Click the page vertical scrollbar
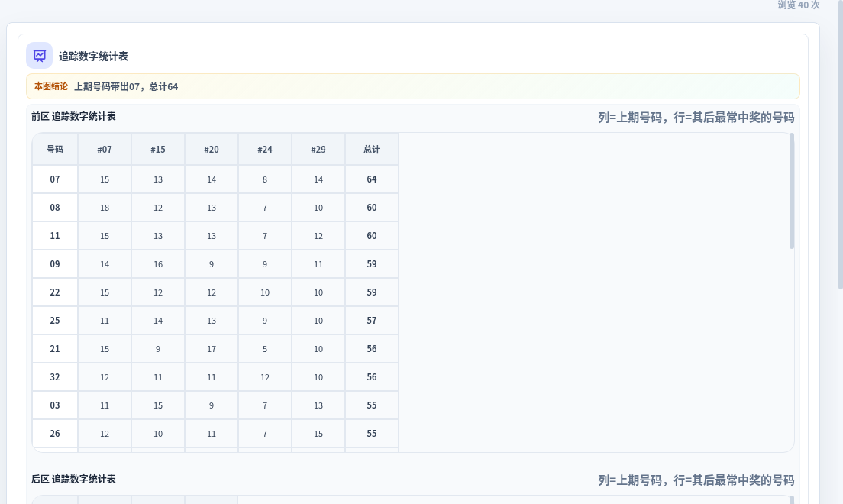The image size is (843, 504). [840, 145]
